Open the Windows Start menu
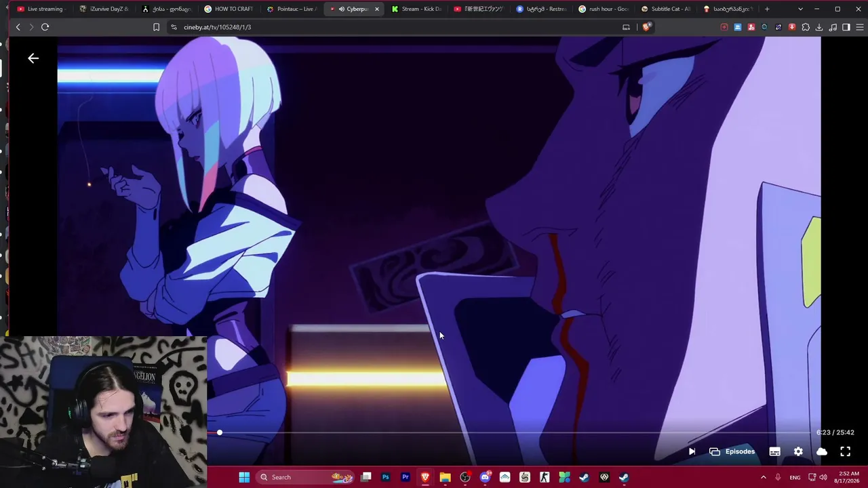The height and width of the screenshot is (488, 868). (x=244, y=477)
